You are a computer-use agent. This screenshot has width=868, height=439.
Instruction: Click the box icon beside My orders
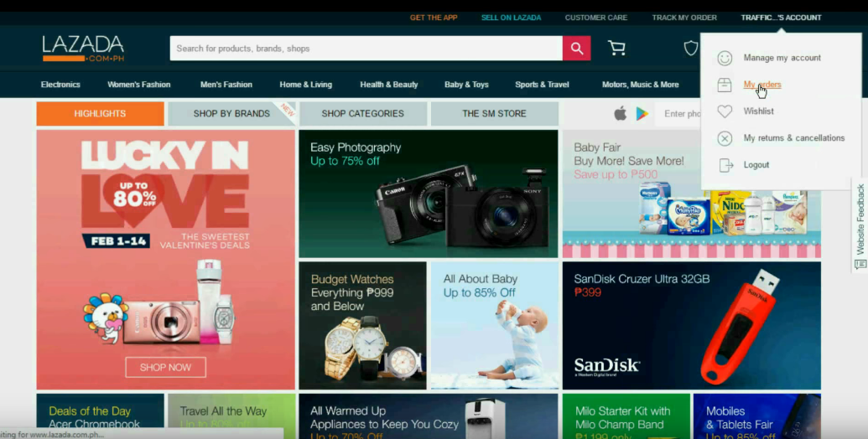[x=725, y=85]
